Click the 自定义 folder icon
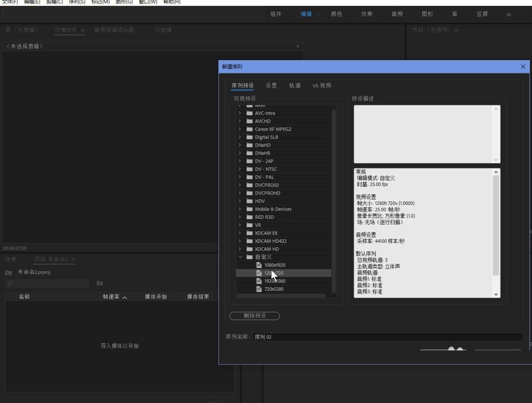This screenshot has width=532, height=403. click(250, 257)
